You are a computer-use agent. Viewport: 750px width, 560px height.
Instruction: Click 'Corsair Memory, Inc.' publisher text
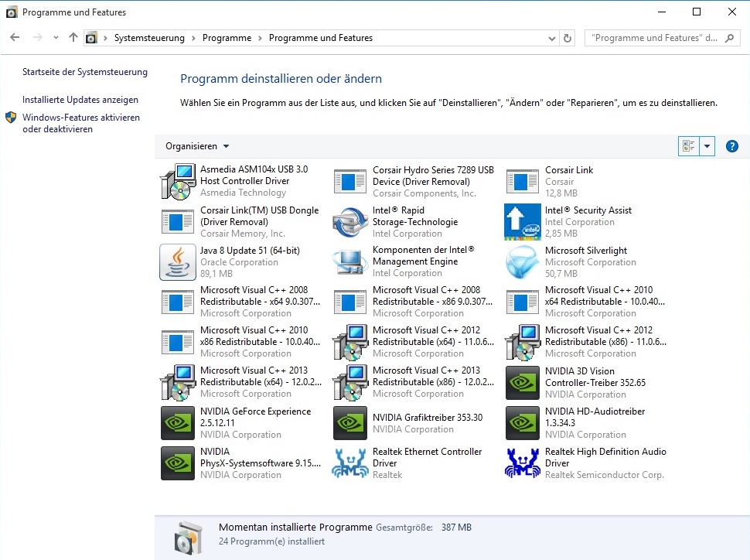tap(243, 234)
